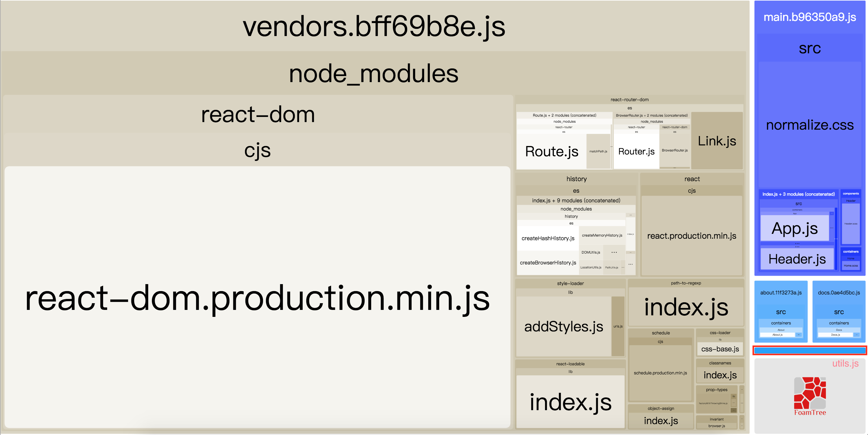The width and height of the screenshot is (868, 435).
Task: Click the Header.scss cell
Action: tap(850, 224)
